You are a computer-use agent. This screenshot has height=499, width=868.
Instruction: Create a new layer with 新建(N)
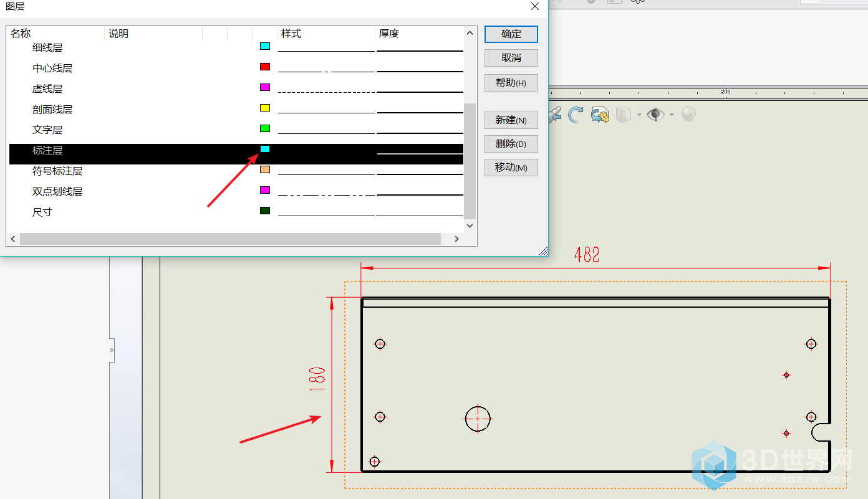[x=511, y=120]
